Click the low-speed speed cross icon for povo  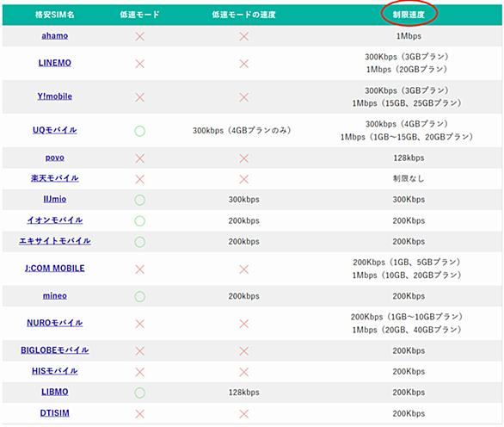point(244,158)
